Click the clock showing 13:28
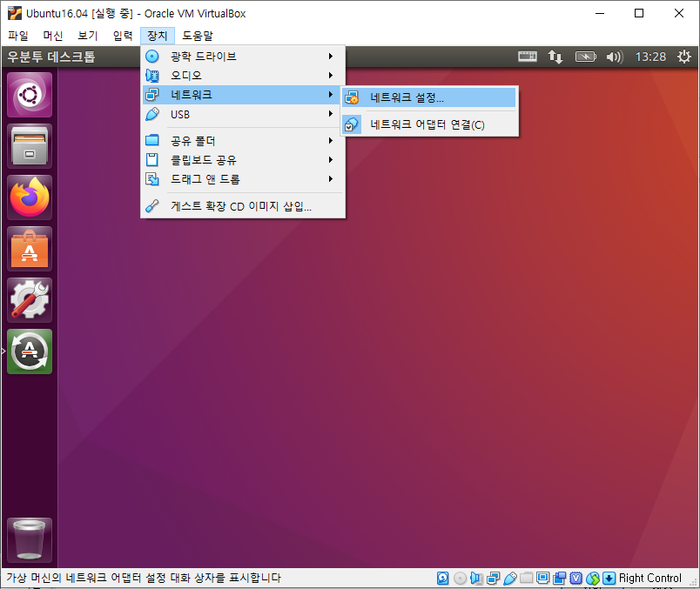This screenshot has width=700, height=589. point(650,57)
